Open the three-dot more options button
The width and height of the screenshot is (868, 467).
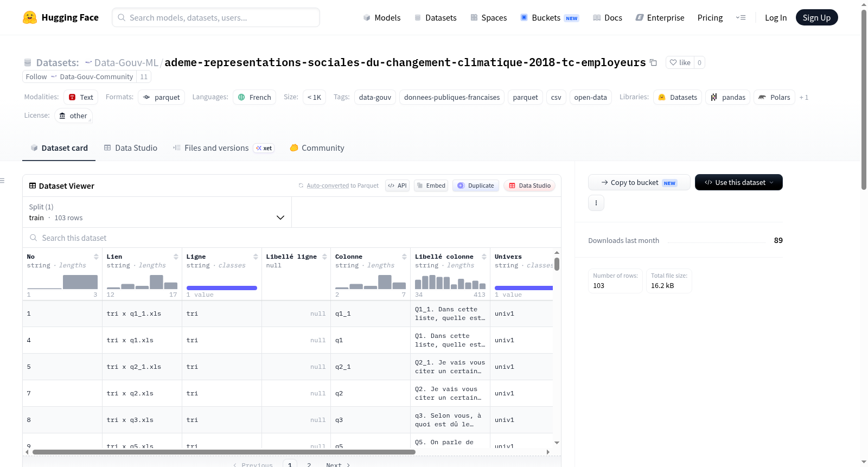point(596,203)
